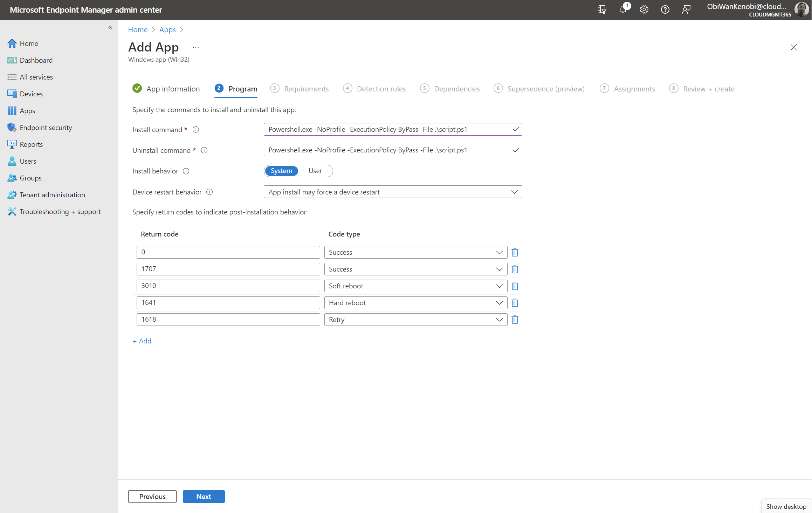The image size is (812, 513).
Task: Click the Uninstall command info icon
Action: 204,150
